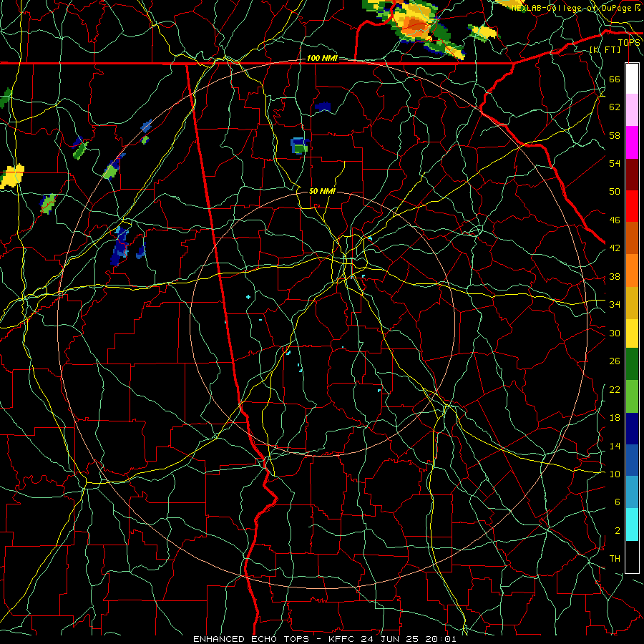The image size is (644, 644).
Task: Click the '18' legend value
Action: (615, 418)
